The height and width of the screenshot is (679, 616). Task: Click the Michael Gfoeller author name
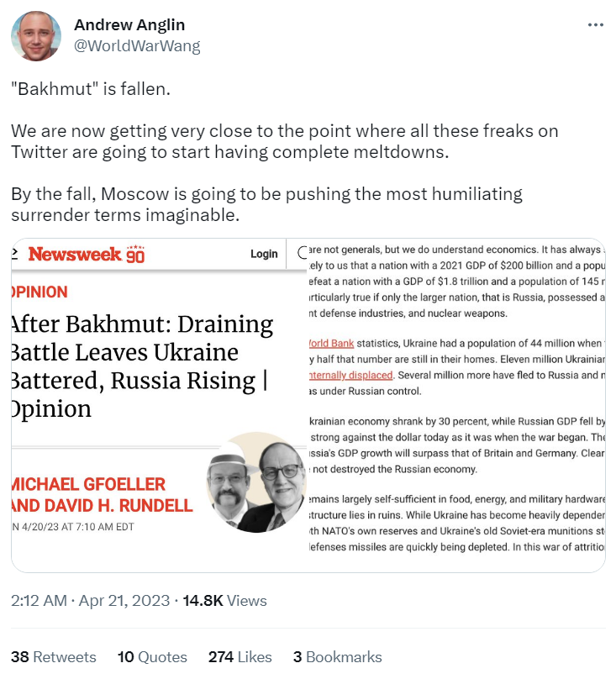[x=88, y=484]
